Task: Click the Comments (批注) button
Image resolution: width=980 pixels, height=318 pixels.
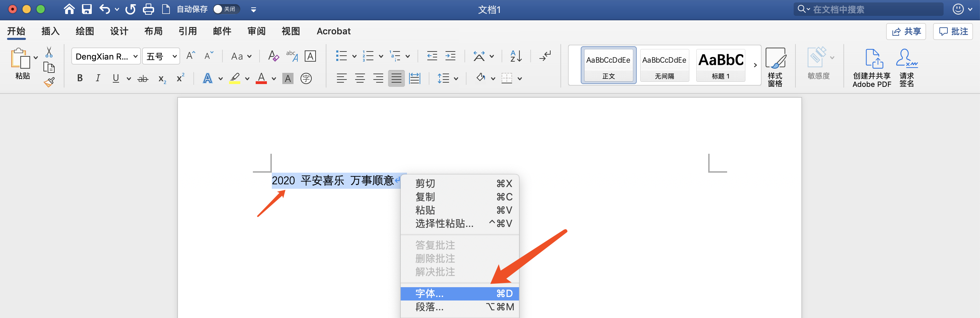Action: [953, 32]
